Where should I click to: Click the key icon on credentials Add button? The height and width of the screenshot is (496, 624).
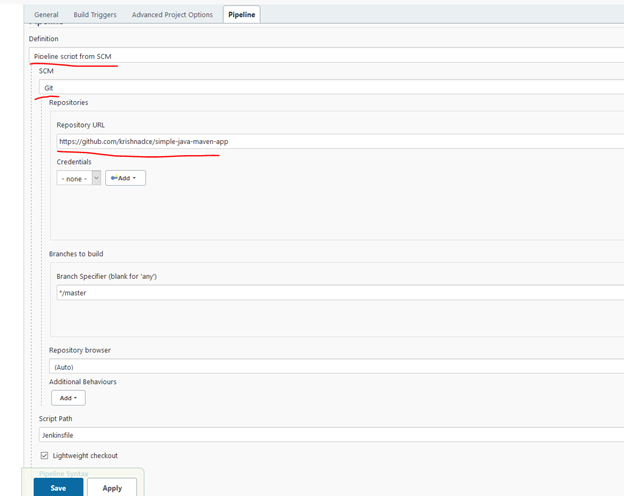[114, 178]
